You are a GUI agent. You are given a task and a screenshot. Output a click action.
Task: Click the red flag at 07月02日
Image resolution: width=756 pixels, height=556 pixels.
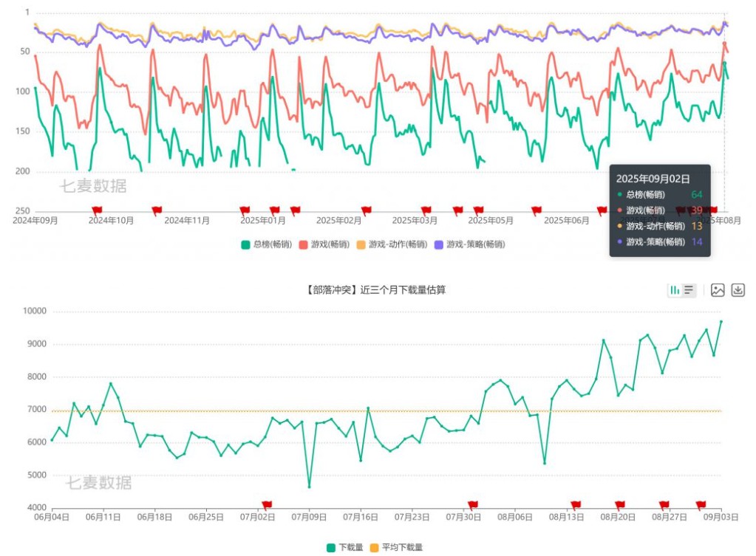click(x=267, y=505)
